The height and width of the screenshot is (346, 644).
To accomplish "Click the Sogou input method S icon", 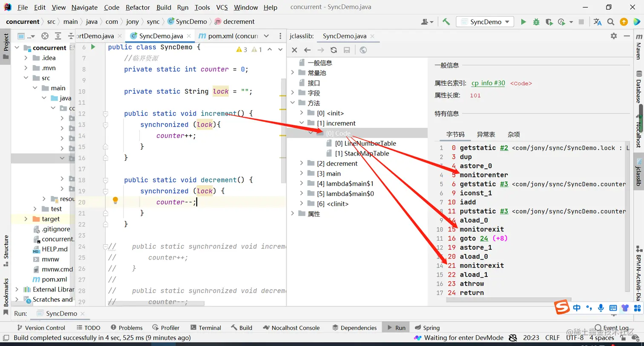I will coord(562,308).
